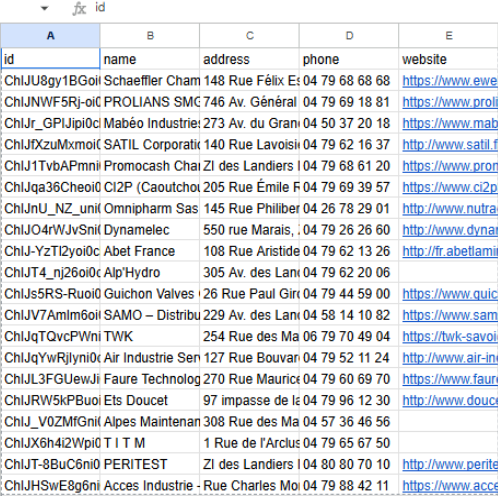This screenshot has height=498, width=498.
Task: Open the http://www.nutra link for Omnipharm
Action: [x=450, y=209]
